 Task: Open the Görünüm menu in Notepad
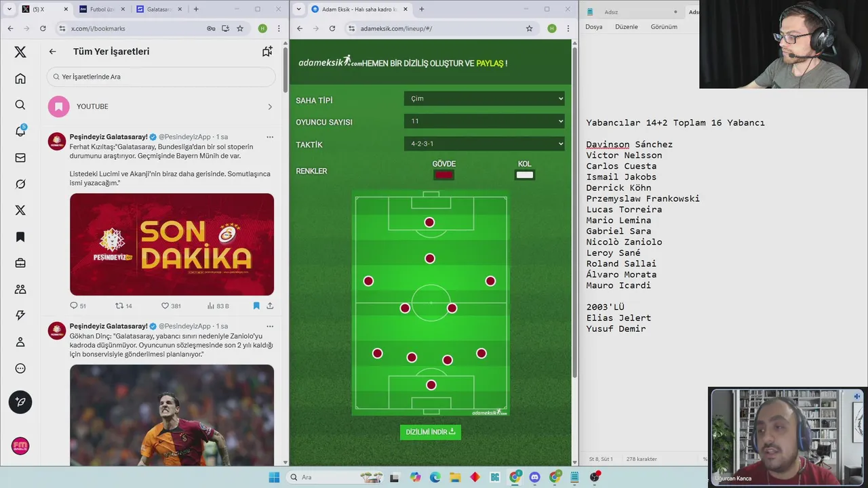coord(664,27)
